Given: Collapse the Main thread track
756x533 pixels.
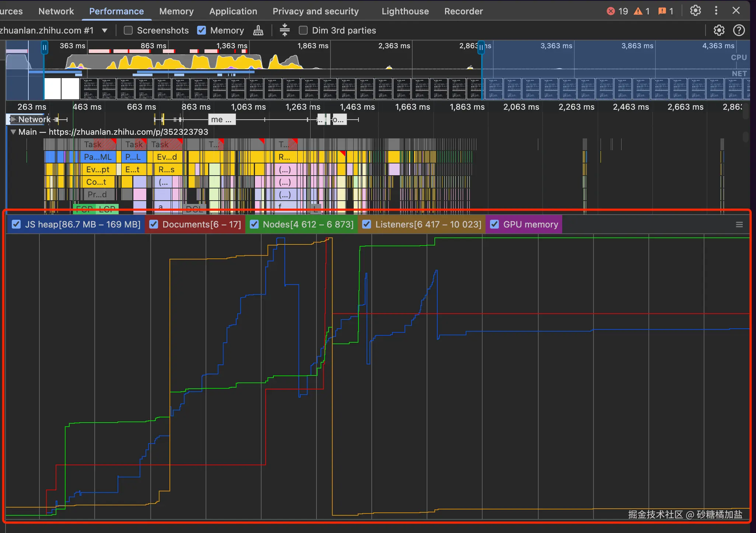Looking at the screenshot, I should (13, 132).
